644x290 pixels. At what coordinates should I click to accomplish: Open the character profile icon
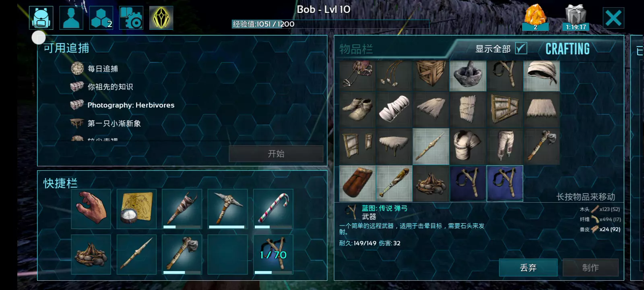tap(71, 18)
